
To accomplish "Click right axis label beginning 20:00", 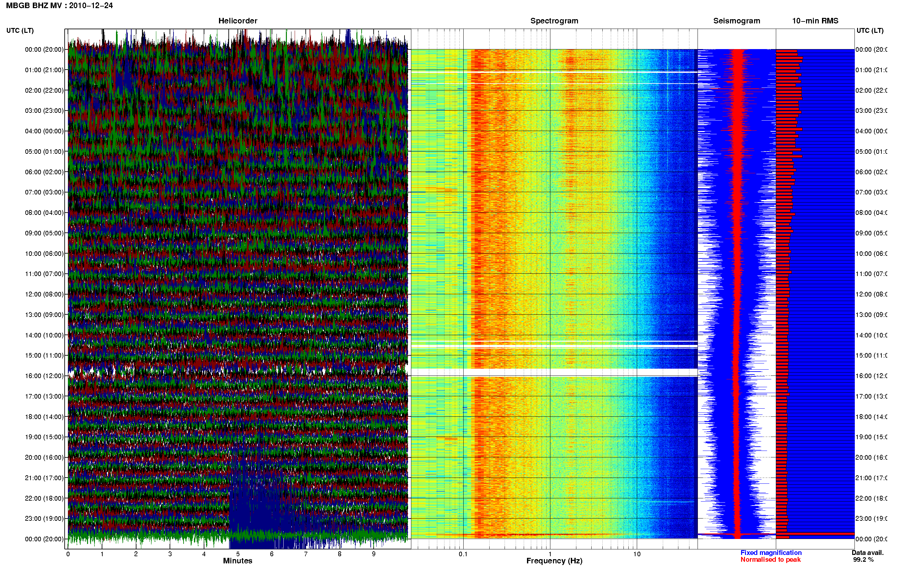I will pyautogui.click(x=871, y=458).
